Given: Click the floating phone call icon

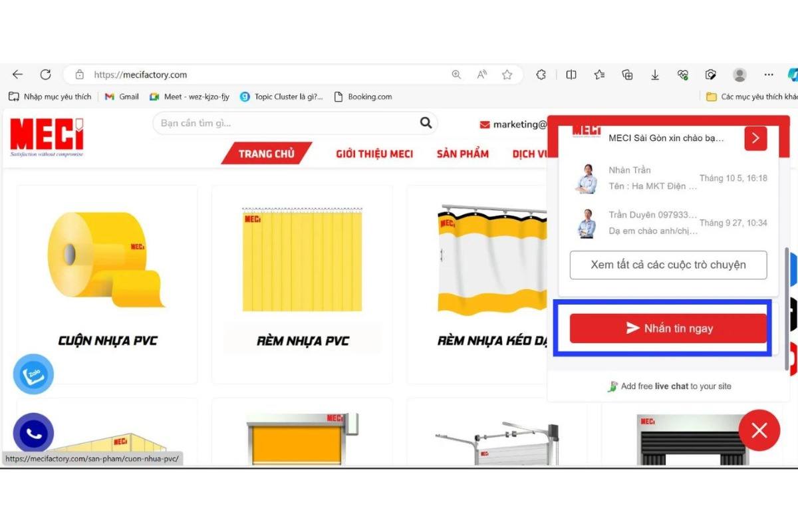Looking at the screenshot, I should (33, 434).
